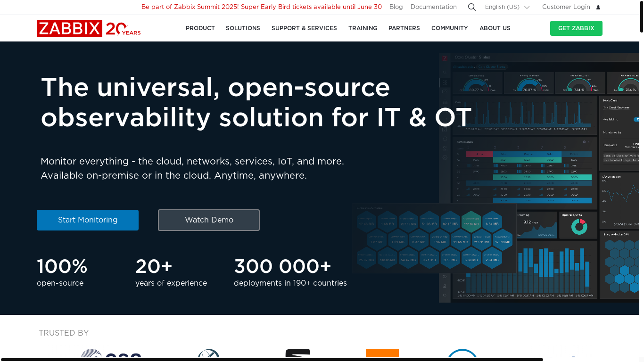Open the TRAINING menu
Viewport: 644px width, 362px height.
(363, 28)
